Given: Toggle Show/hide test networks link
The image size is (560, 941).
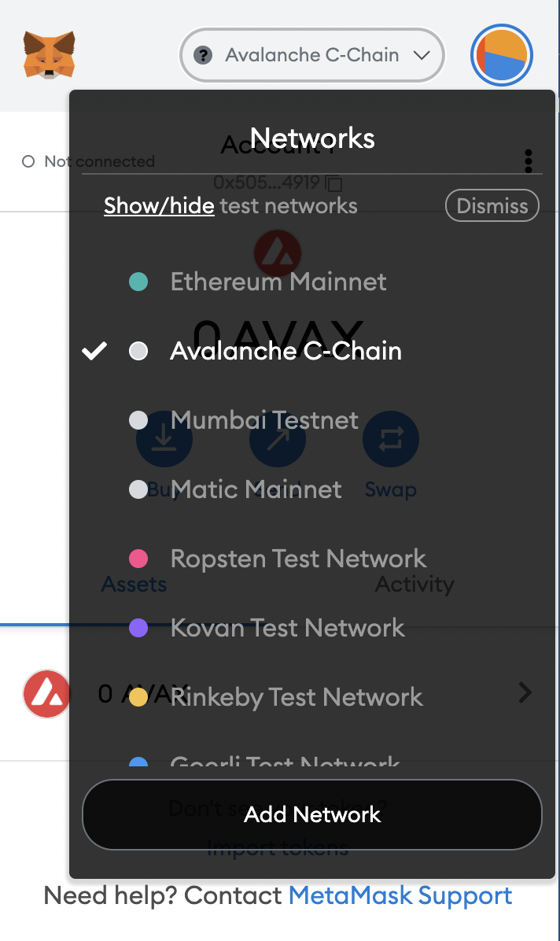Looking at the screenshot, I should (x=159, y=206).
